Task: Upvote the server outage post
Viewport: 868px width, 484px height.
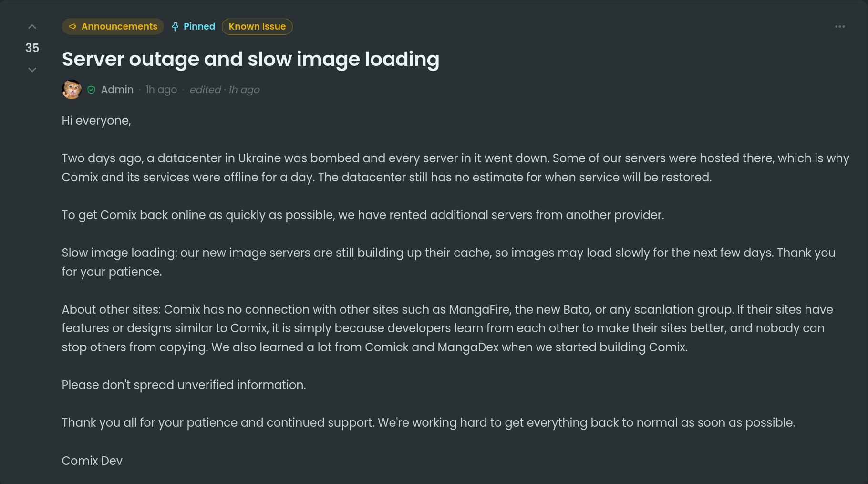Action: click(32, 27)
